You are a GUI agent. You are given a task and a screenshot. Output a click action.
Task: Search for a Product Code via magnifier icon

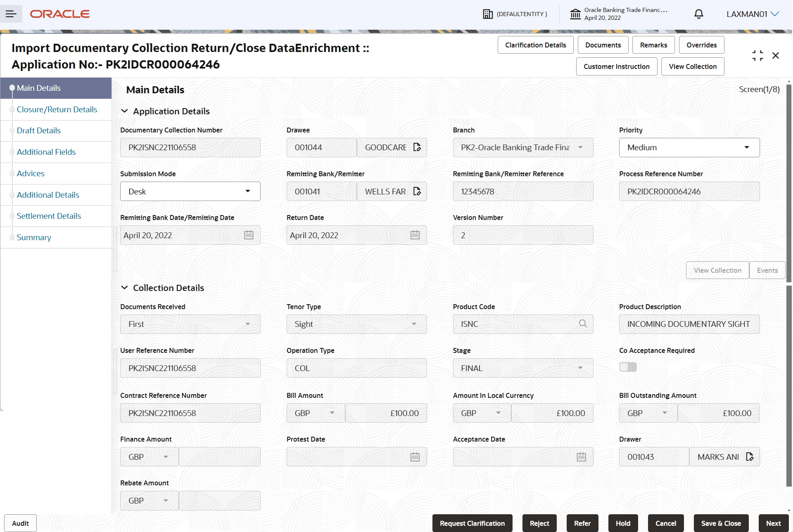pyautogui.click(x=583, y=324)
